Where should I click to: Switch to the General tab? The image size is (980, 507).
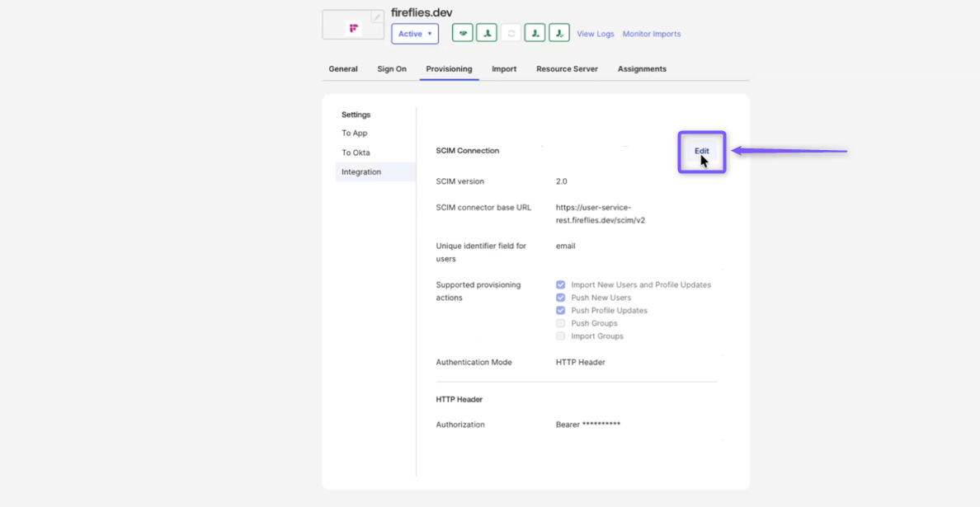(x=343, y=68)
